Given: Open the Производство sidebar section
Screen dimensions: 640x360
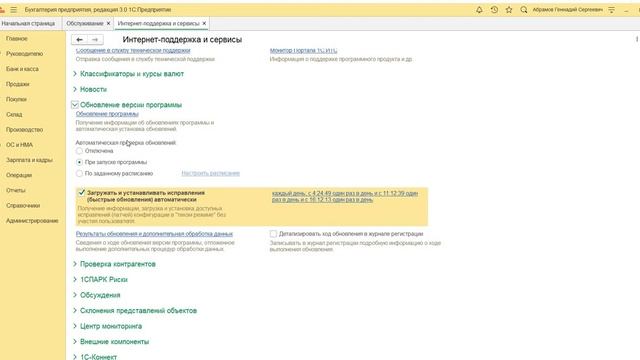Looking at the screenshot, I should click(x=24, y=130).
